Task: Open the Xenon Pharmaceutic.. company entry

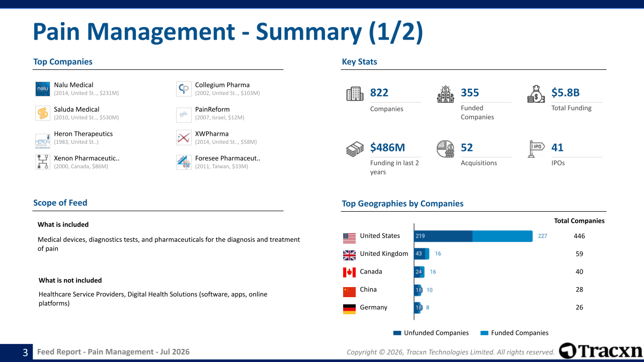Action: click(87, 158)
